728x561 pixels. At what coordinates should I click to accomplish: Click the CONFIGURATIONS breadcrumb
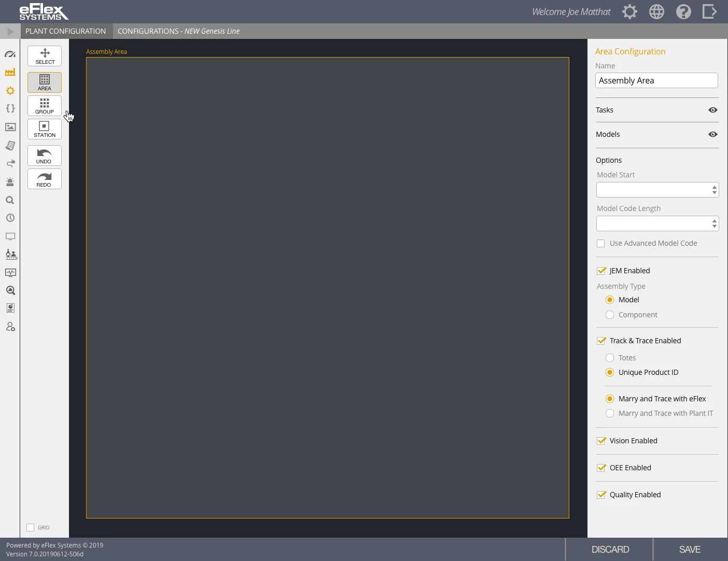click(x=148, y=31)
